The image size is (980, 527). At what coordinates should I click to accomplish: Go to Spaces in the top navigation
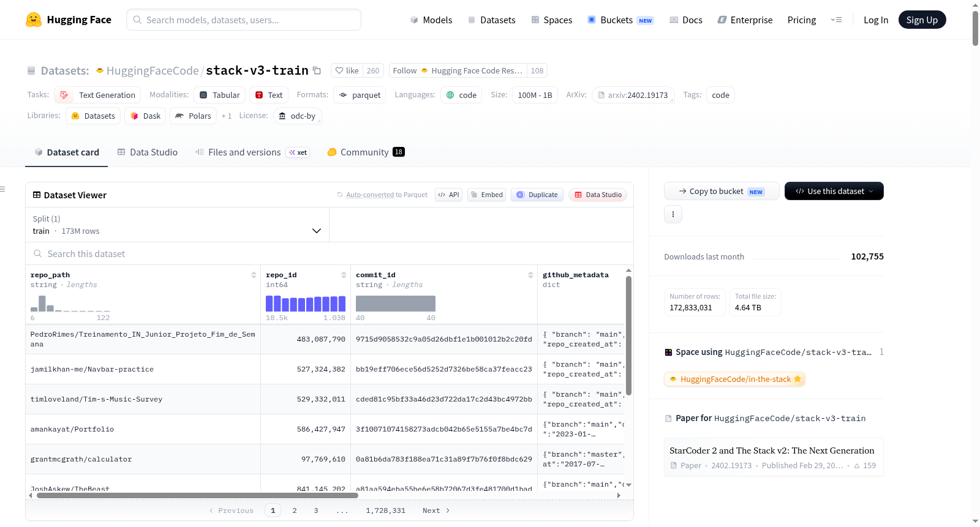point(552,20)
